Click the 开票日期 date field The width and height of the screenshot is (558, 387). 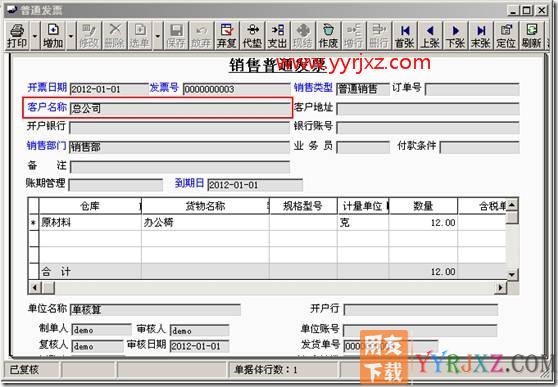point(109,89)
